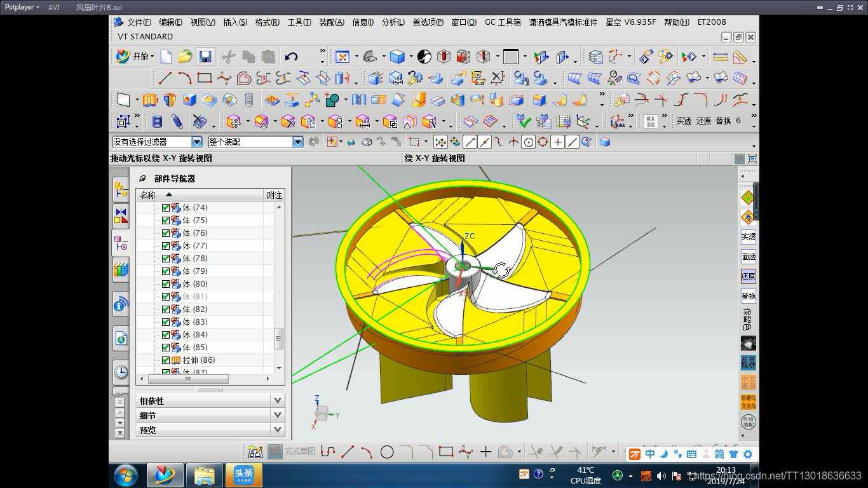868x488 pixels.
Task: Open the Reuse Library books tab
Action: coord(121,270)
